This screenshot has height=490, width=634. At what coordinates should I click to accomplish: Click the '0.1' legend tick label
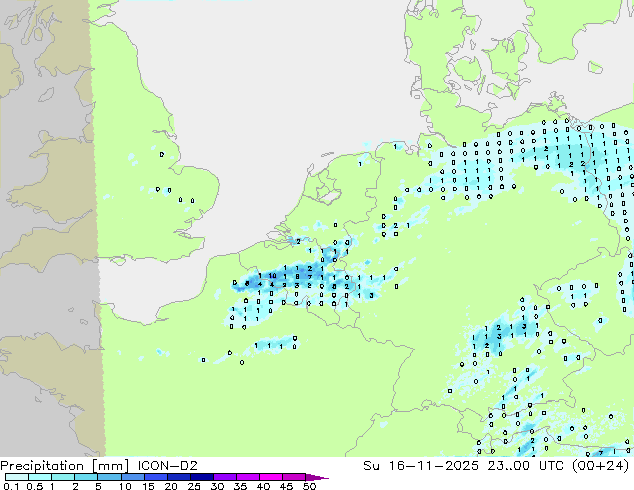pos(11,486)
